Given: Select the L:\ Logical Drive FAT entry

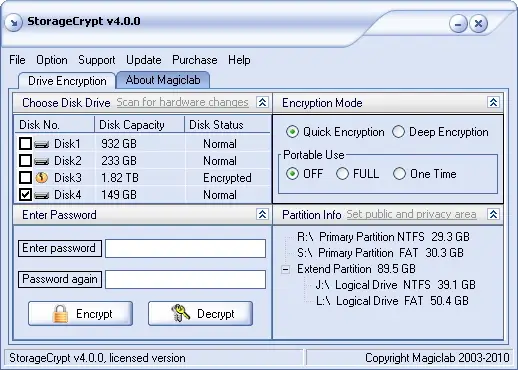Looking at the screenshot, I should point(392,301).
